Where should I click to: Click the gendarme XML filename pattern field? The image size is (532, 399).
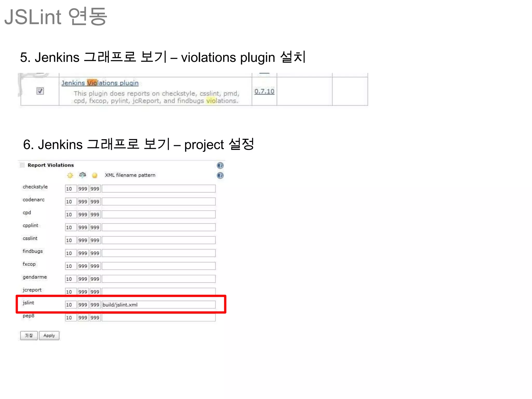(x=158, y=279)
